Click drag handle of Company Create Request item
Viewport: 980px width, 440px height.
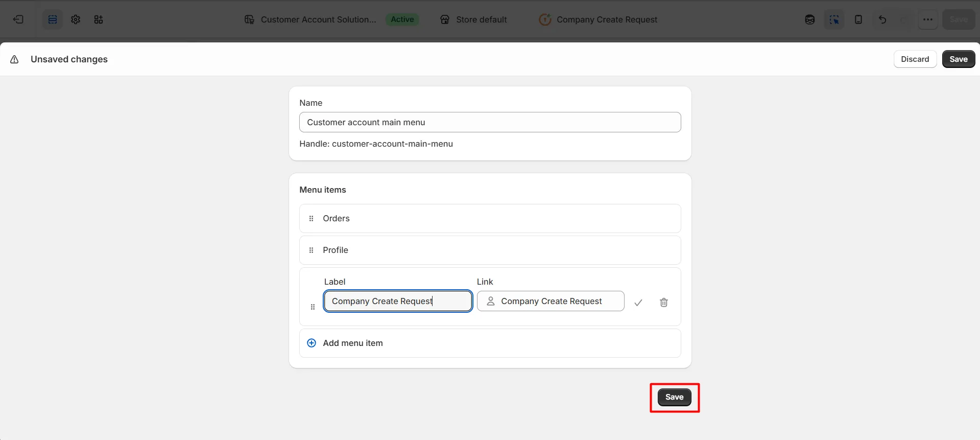313,307
